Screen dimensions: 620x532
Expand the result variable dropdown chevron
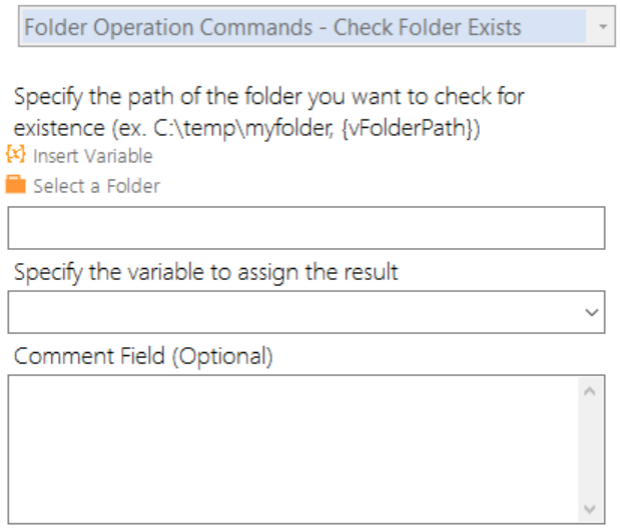click(592, 312)
